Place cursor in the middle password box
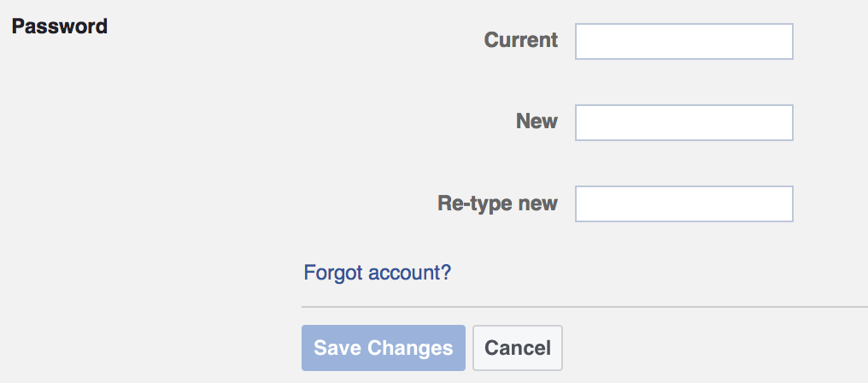This screenshot has width=868, height=383. 683,123
